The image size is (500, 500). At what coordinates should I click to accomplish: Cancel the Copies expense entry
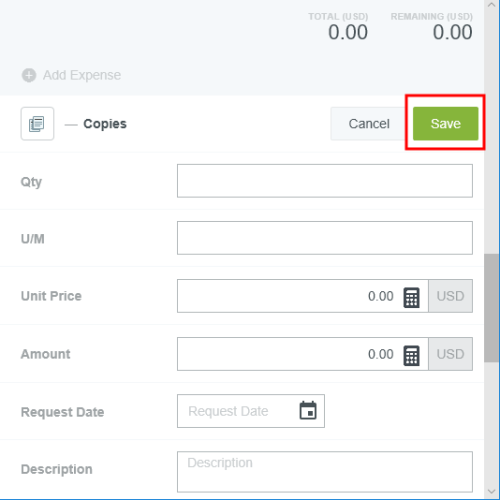(x=369, y=124)
